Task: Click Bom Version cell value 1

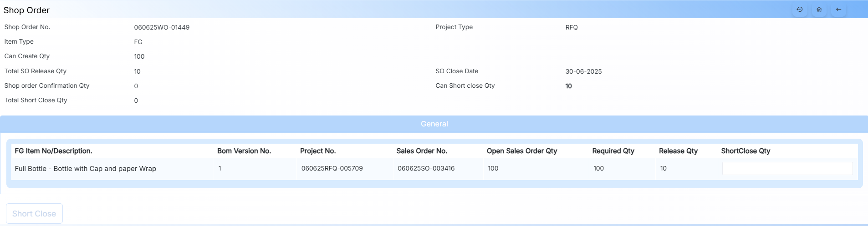Action: pyautogui.click(x=220, y=168)
